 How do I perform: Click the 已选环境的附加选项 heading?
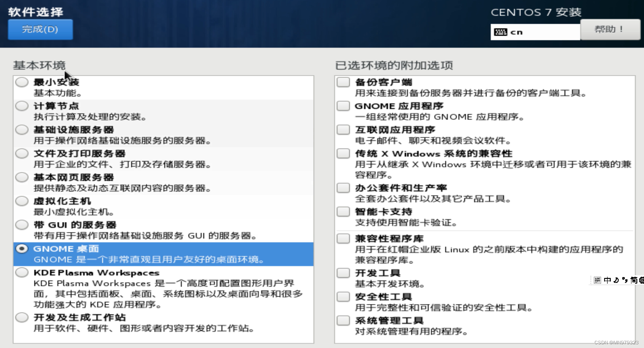394,65
